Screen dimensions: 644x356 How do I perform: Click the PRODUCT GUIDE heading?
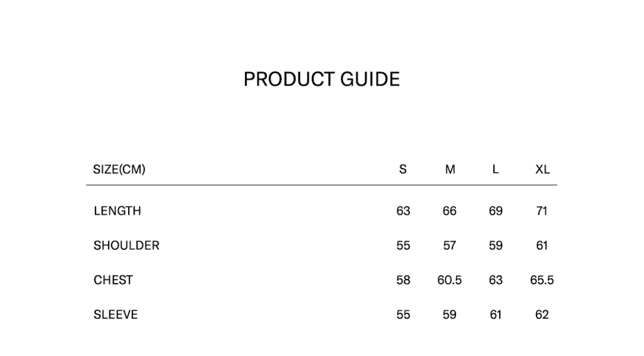[x=321, y=80]
